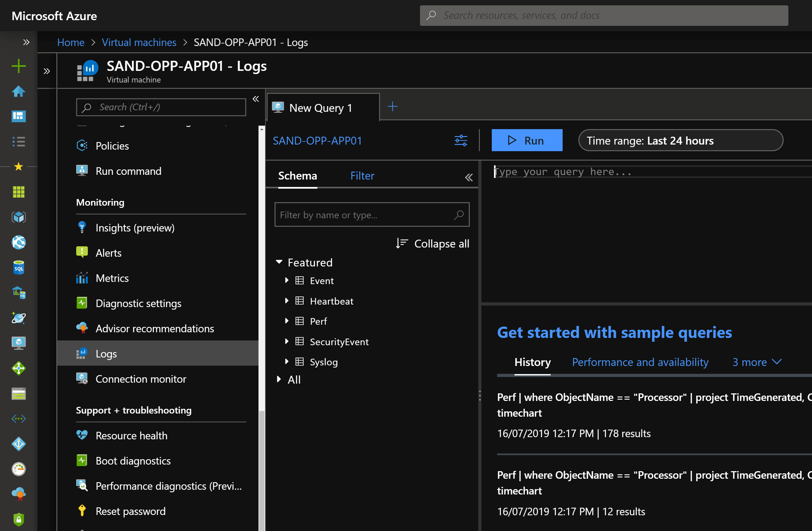Viewport: 812px width, 531px height.
Task: Open Performance and availability tab
Action: click(x=640, y=362)
